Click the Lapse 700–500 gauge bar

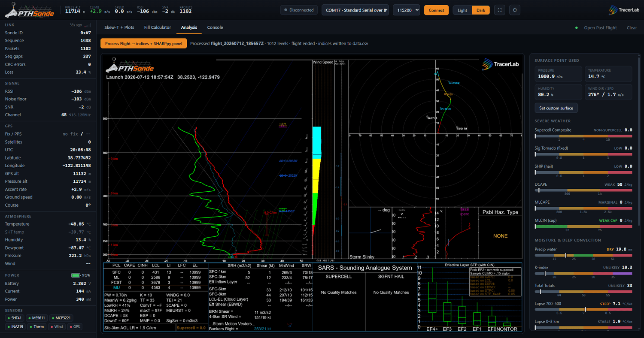[x=583, y=310]
